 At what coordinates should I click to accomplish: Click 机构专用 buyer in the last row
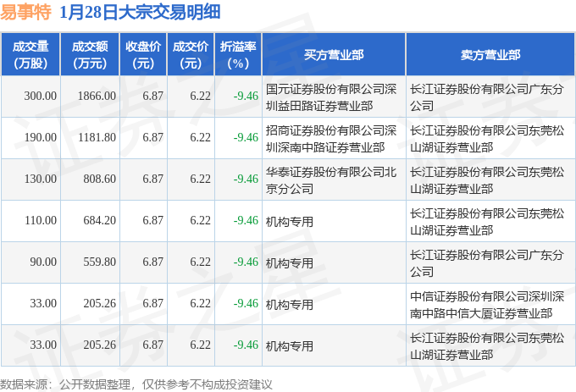click(290, 346)
